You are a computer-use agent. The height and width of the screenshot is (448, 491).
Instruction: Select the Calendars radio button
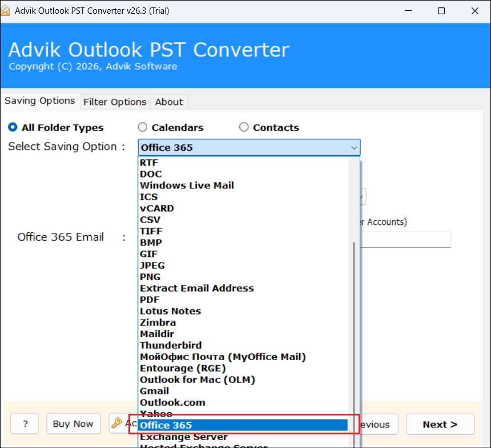tap(143, 127)
